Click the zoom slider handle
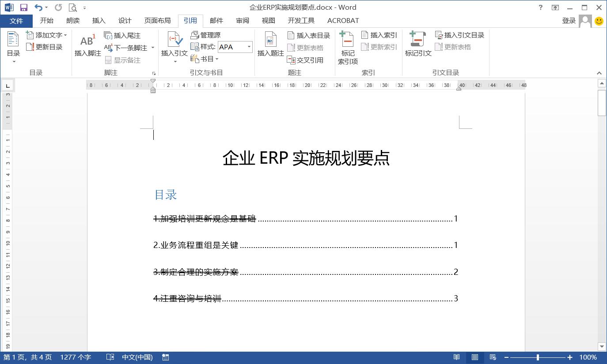 pos(538,357)
